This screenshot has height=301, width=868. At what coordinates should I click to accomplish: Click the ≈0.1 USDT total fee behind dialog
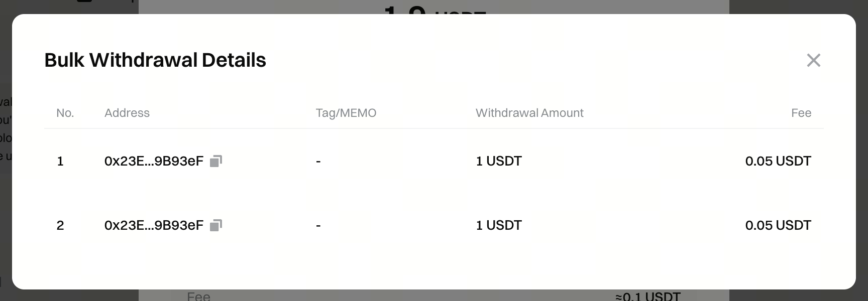[x=648, y=296]
